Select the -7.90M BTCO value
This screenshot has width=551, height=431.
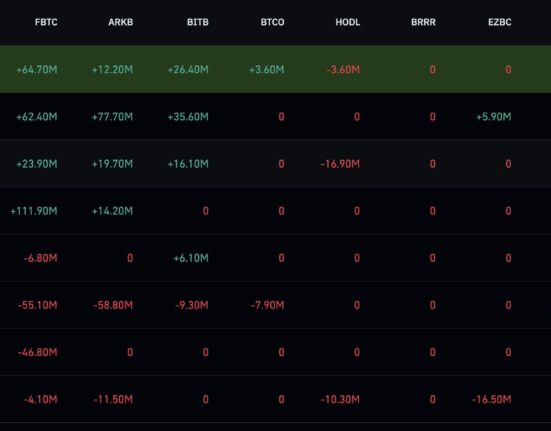tap(267, 305)
